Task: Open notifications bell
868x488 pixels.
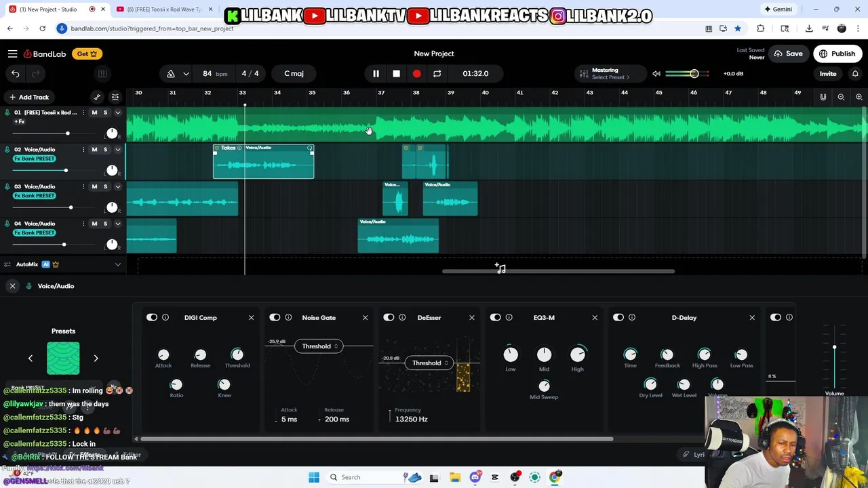Action: (x=855, y=73)
